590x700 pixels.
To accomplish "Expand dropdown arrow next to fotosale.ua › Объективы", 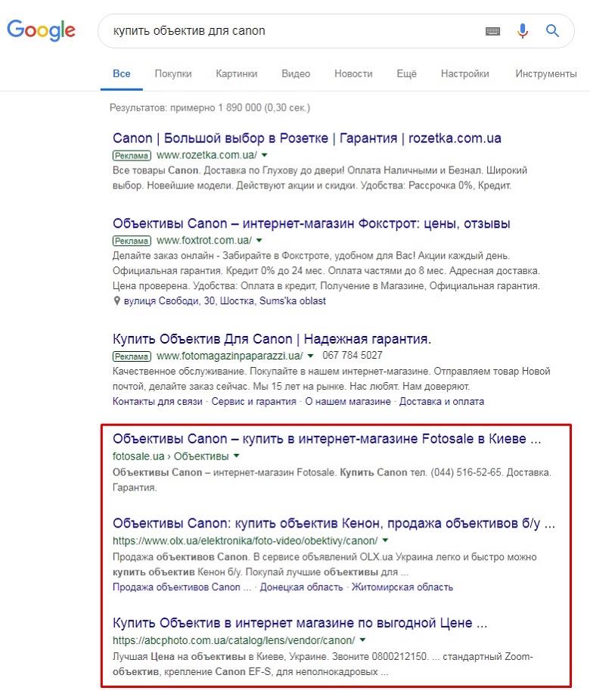I will tap(237, 456).
